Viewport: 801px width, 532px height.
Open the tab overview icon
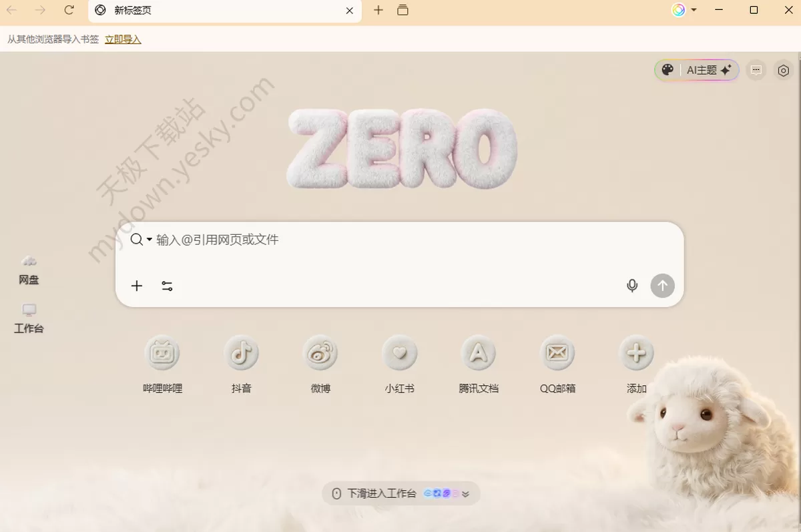click(x=403, y=10)
